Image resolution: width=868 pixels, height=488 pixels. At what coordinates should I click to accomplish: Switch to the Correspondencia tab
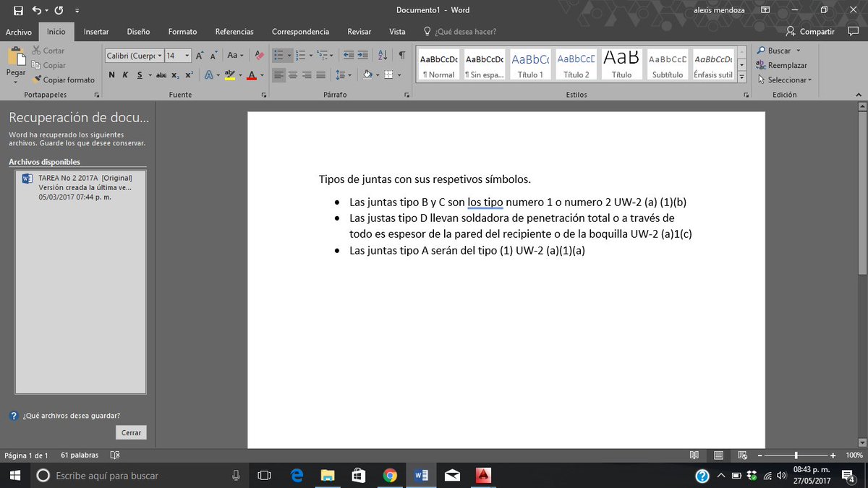tap(300, 32)
